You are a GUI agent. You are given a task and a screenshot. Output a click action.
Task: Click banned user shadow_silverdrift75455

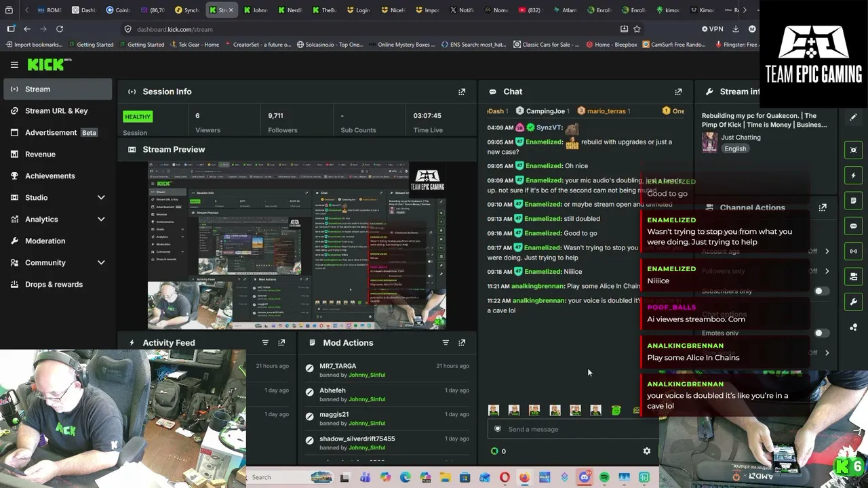pos(357,439)
